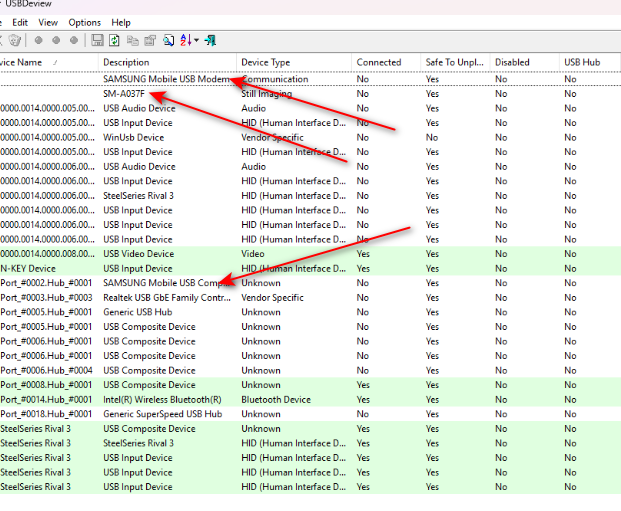
Task: Click the Video device type cell
Action: 253,254
